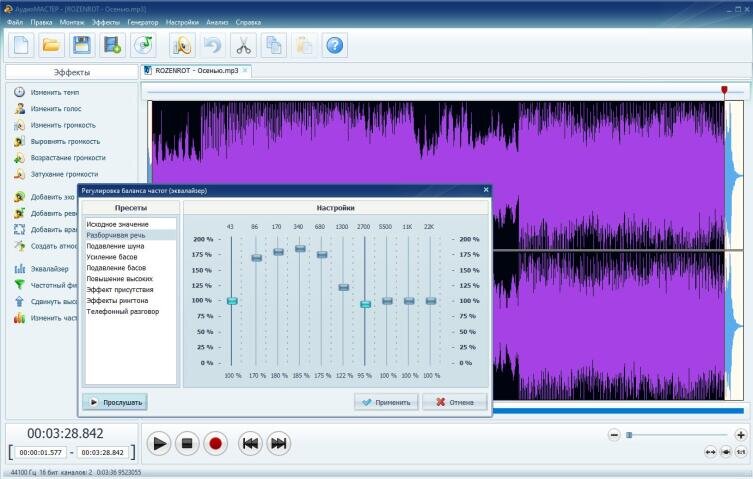Create a new file with the blank page icon
This screenshot has width=753, height=479.
coord(21,46)
